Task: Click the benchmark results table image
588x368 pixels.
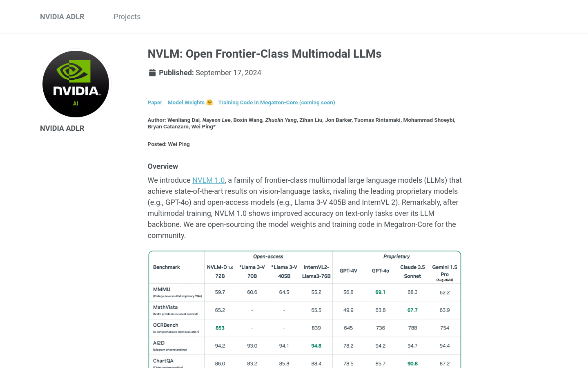Action: (x=305, y=310)
